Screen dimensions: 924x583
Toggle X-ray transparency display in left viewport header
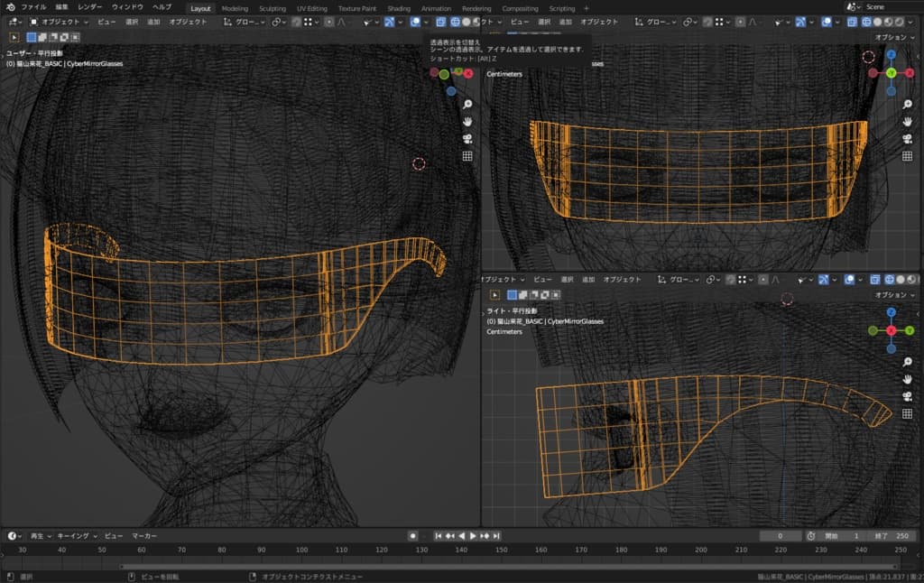441,21
